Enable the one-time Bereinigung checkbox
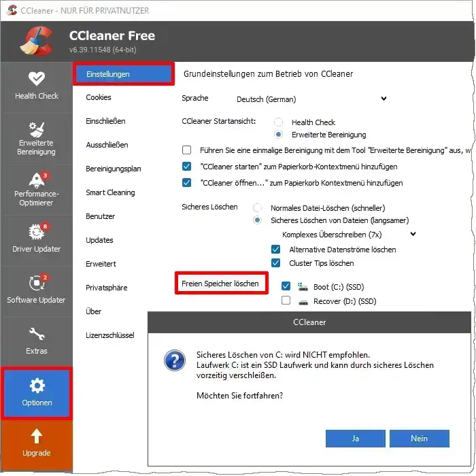Screen dimensions: 476x476 tap(186, 150)
